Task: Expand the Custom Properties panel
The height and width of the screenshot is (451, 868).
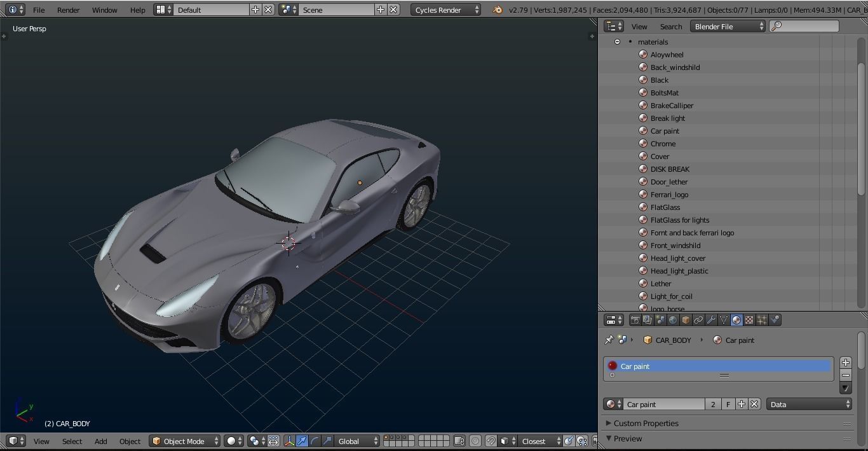Action: (646, 423)
